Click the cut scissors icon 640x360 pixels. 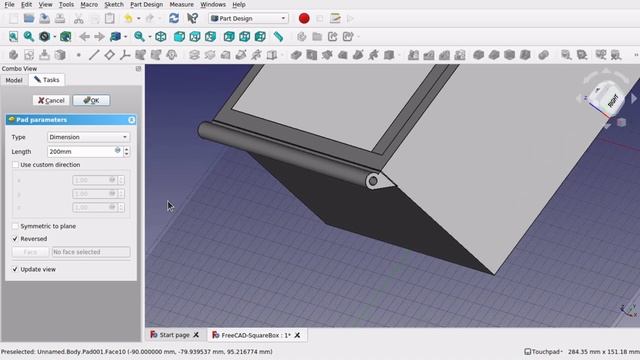point(78,18)
